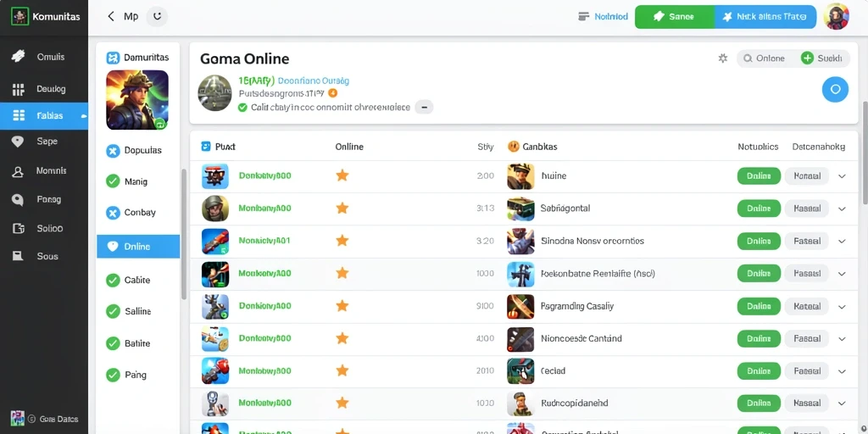Click the round icon next to Mp

click(157, 17)
